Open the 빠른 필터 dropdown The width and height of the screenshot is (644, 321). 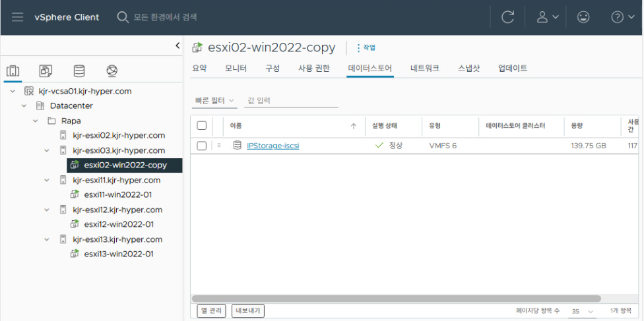[x=214, y=101]
